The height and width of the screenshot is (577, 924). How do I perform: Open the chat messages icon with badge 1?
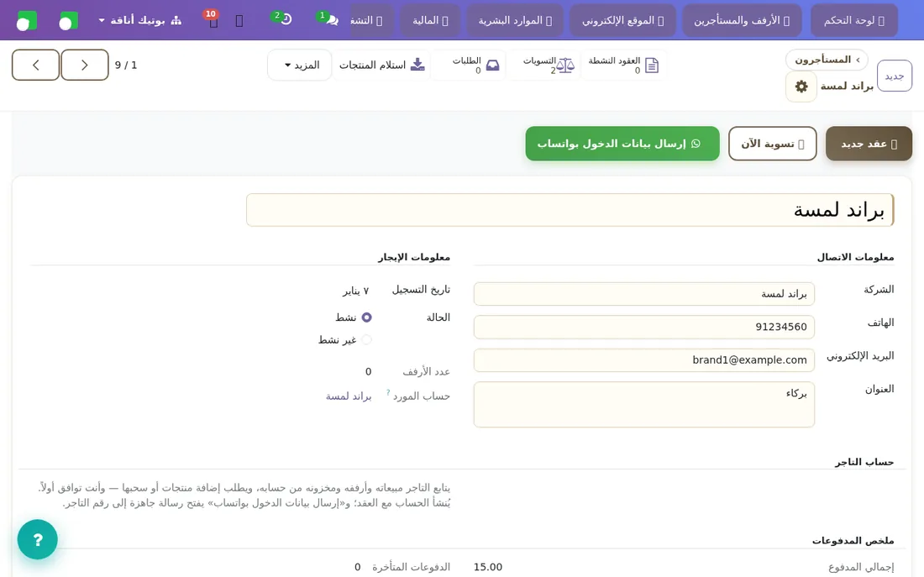[328, 20]
